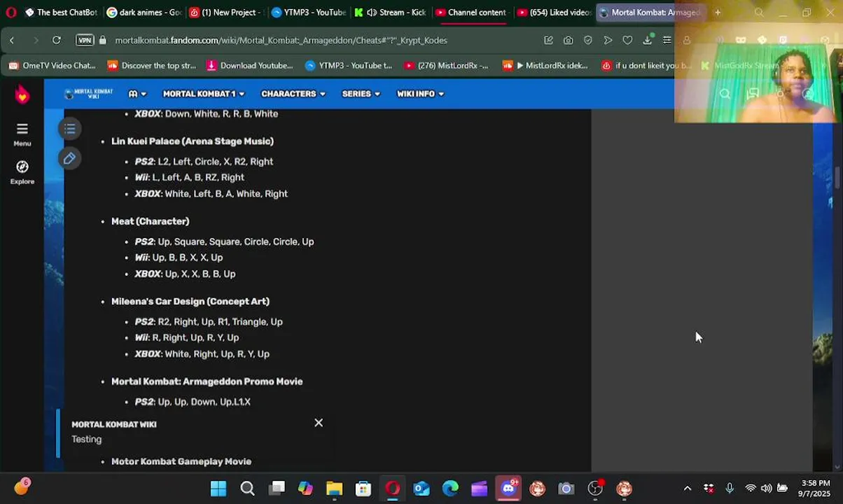Screen dimensions: 843x504
Task: Open File Explorer from the taskbar
Action: point(334,489)
